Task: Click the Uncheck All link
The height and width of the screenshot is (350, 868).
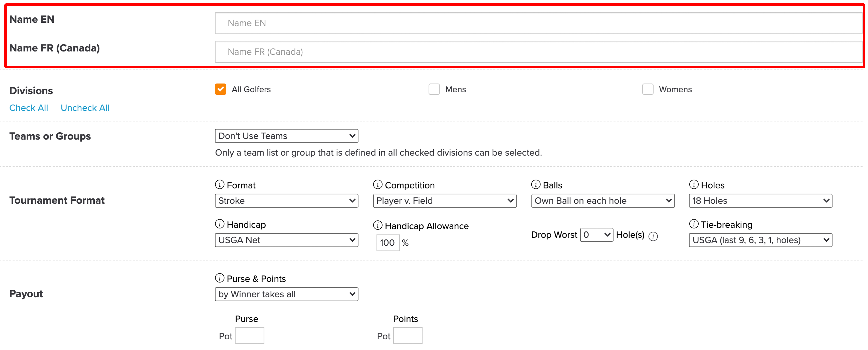Action: [x=85, y=108]
